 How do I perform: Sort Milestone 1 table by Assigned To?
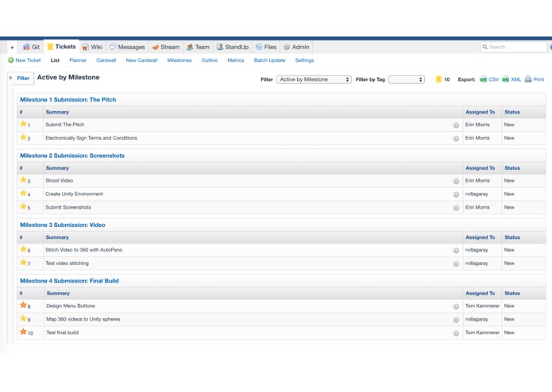481,112
